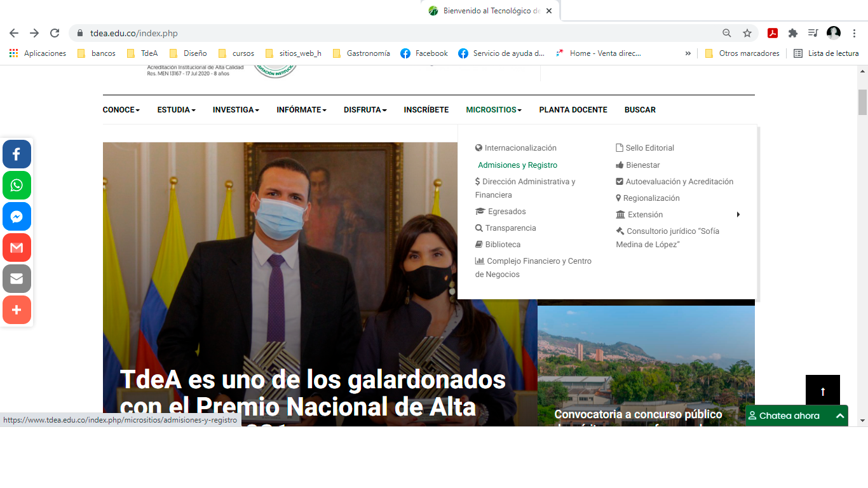Expand the INVESTIGA menu
The height and width of the screenshot is (488, 868).
tap(236, 110)
